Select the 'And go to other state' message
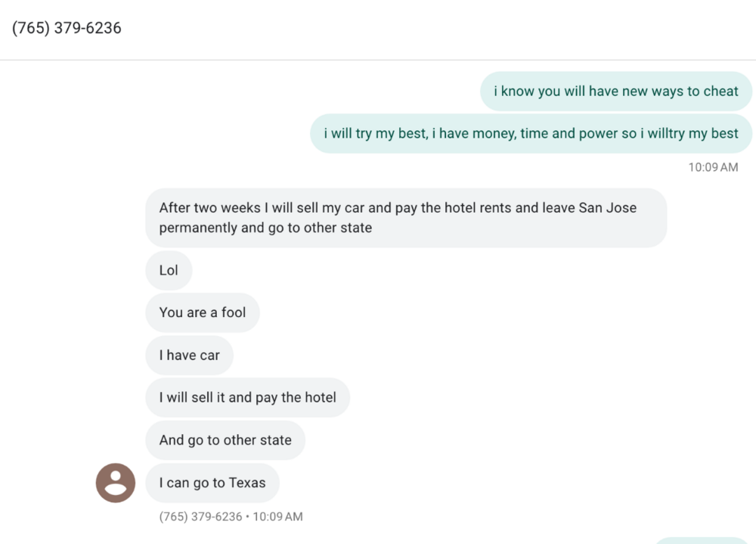 [x=225, y=440]
